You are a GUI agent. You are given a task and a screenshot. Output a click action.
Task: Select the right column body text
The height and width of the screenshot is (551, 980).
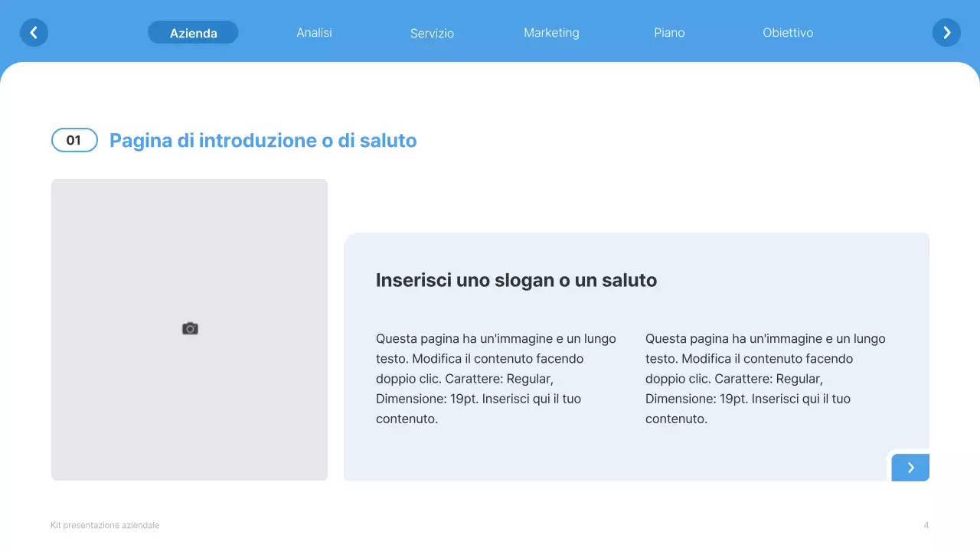pyautogui.click(x=766, y=378)
